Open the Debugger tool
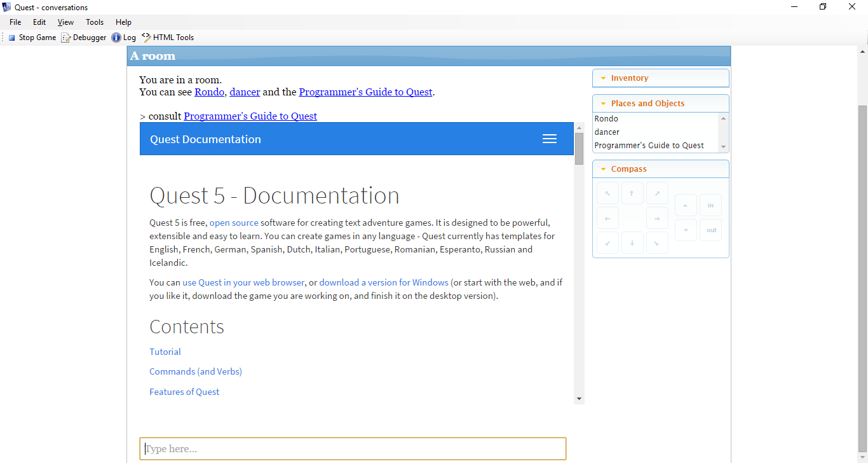The image size is (868, 463). coord(84,38)
